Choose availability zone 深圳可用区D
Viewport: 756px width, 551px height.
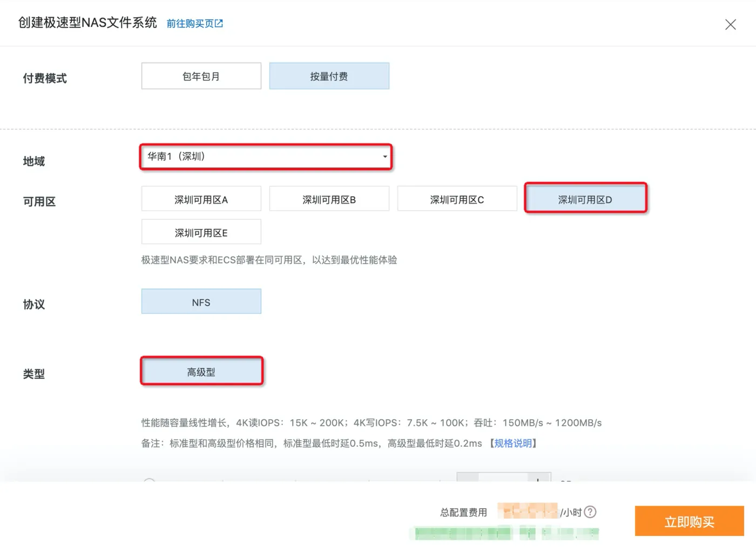click(x=585, y=199)
